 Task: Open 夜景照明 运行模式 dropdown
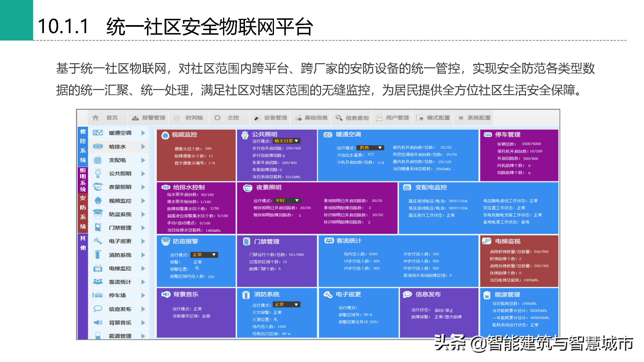point(287,201)
